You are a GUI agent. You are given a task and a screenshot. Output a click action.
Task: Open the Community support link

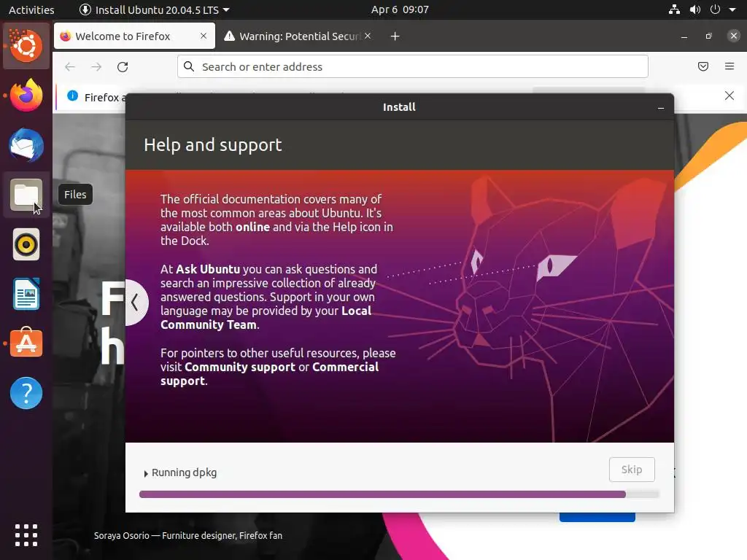(x=240, y=367)
